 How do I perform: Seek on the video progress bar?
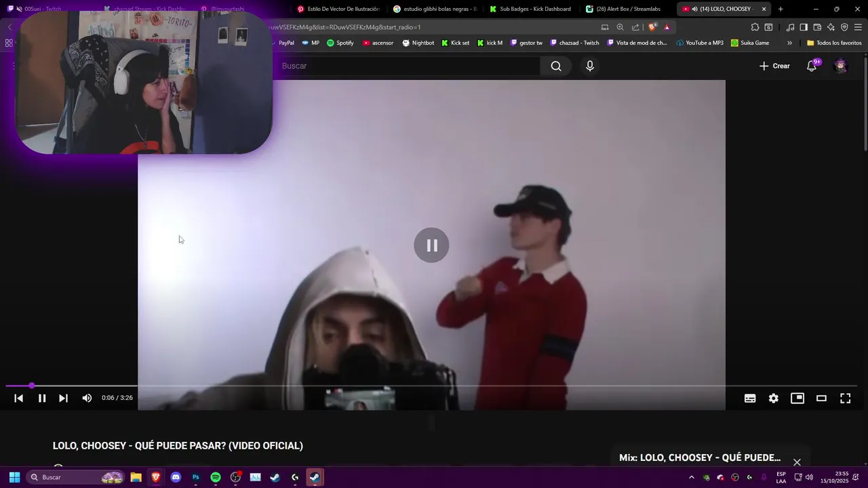pos(431,386)
